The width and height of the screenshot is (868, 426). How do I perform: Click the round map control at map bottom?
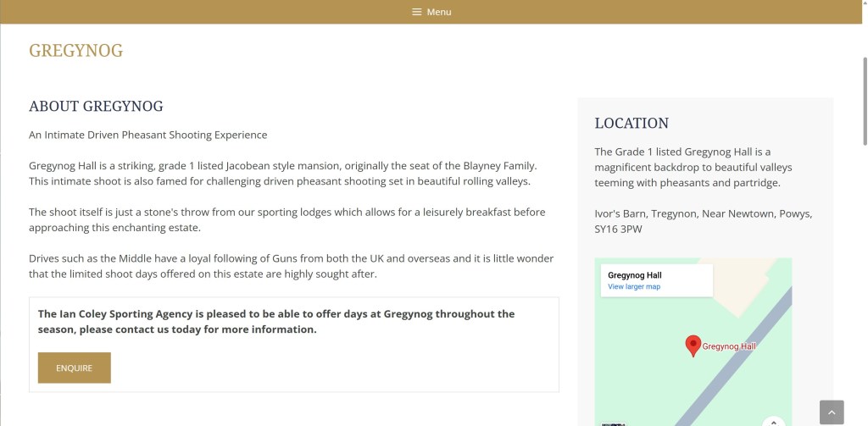773,422
